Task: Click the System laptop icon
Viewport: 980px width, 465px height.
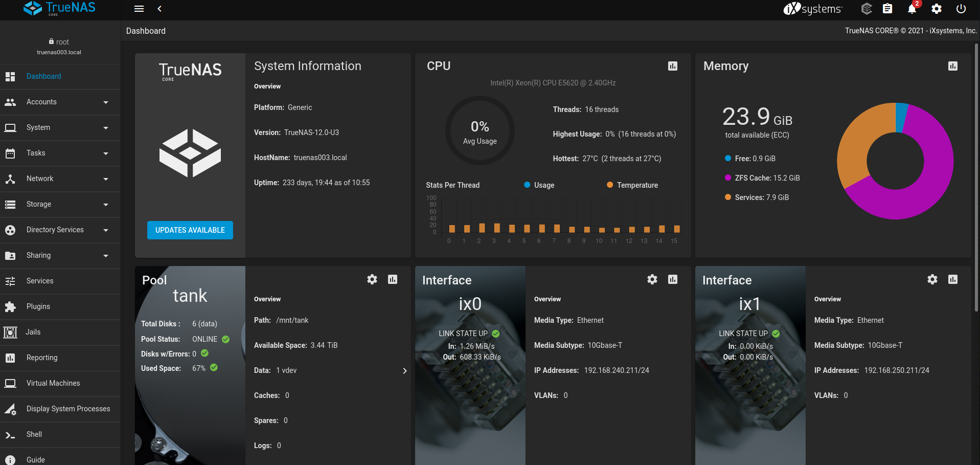Action: (10, 127)
